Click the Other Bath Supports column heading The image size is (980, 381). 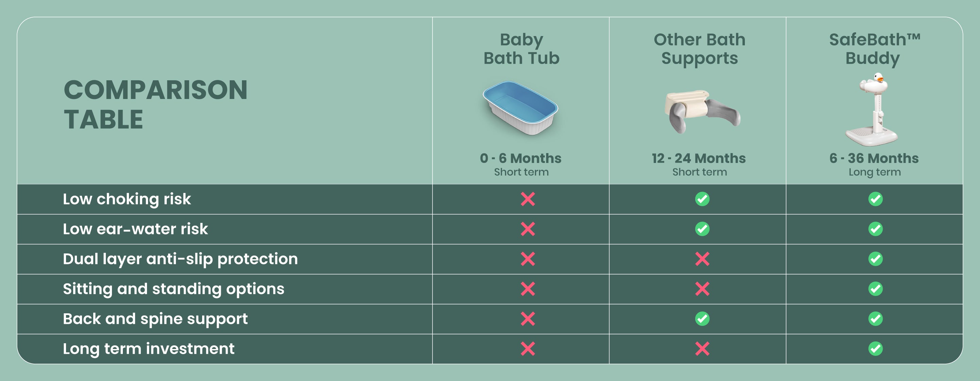tap(699, 49)
